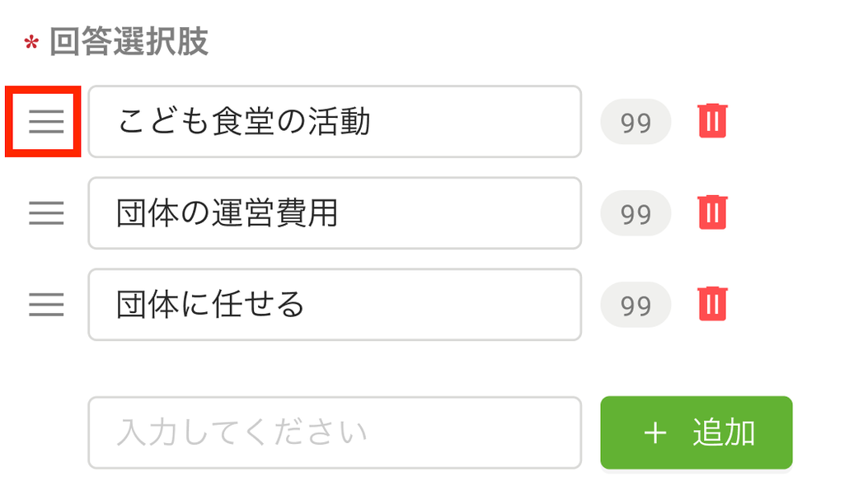Remove the 団体に任せる option via trash icon

[713, 304]
